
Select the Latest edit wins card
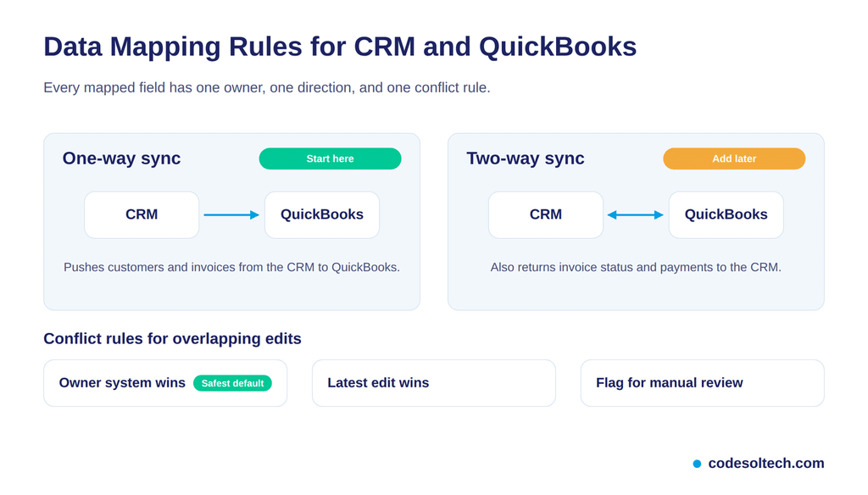(x=434, y=383)
